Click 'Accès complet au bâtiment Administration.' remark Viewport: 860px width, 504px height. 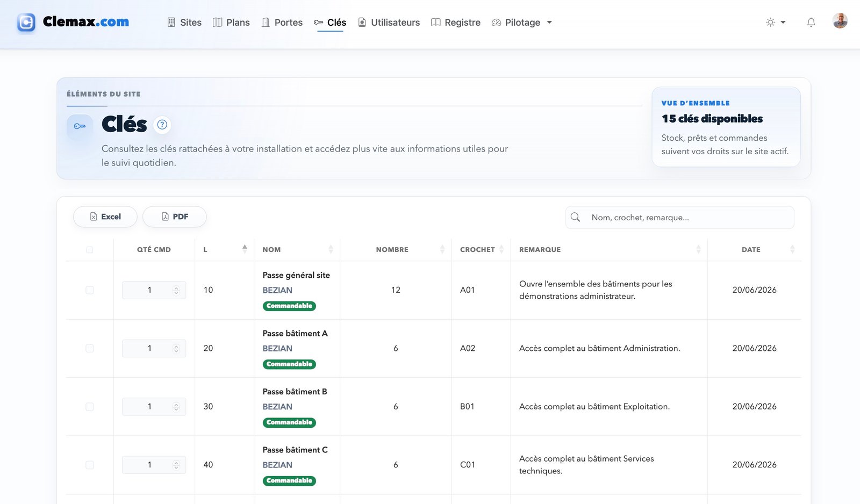[x=600, y=348]
